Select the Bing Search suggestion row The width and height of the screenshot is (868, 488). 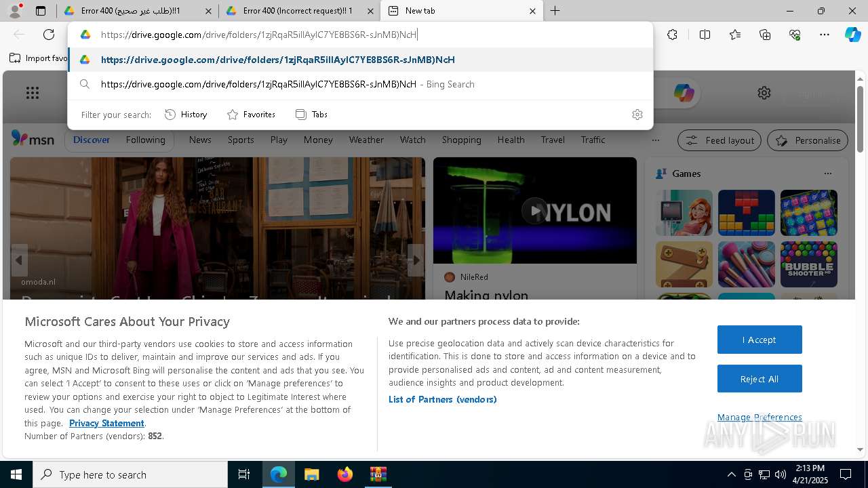click(x=361, y=84)
